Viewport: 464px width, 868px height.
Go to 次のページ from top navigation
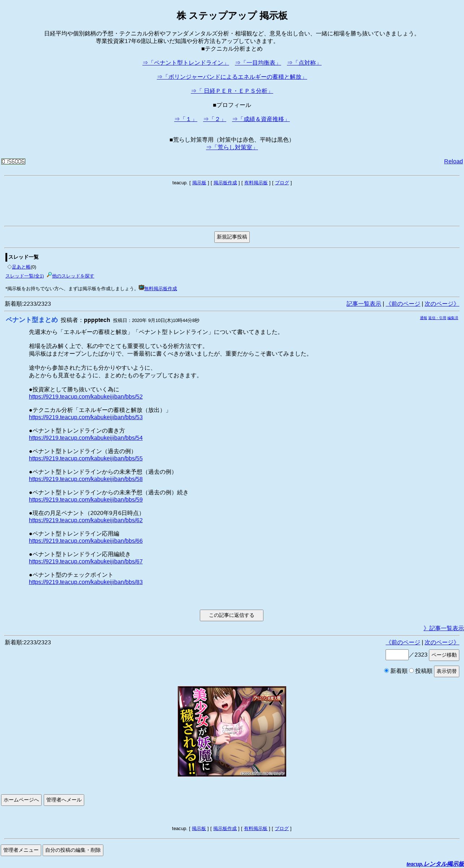(x=442, y=304)
